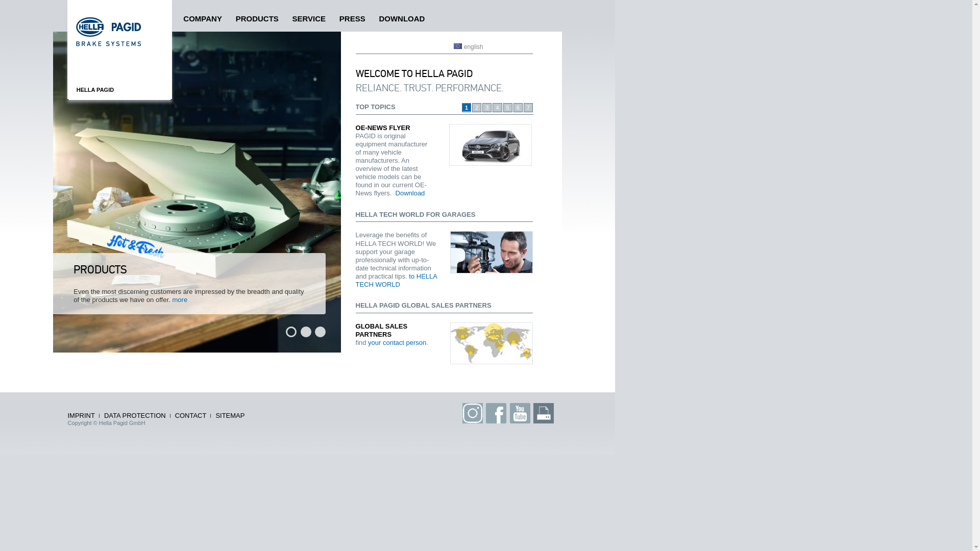
Task: Click the 'your contact person' link
Action: pos(397,343)
